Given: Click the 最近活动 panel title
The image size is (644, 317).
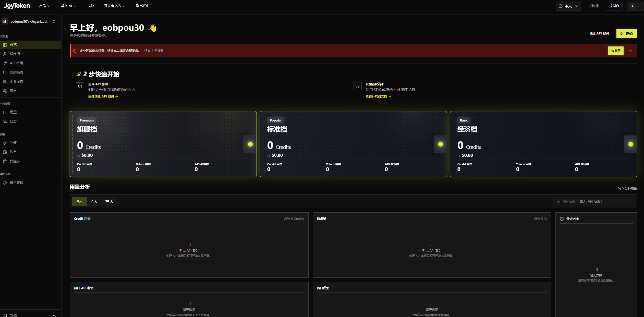Looking at the screenshot, I should (572, 219).
